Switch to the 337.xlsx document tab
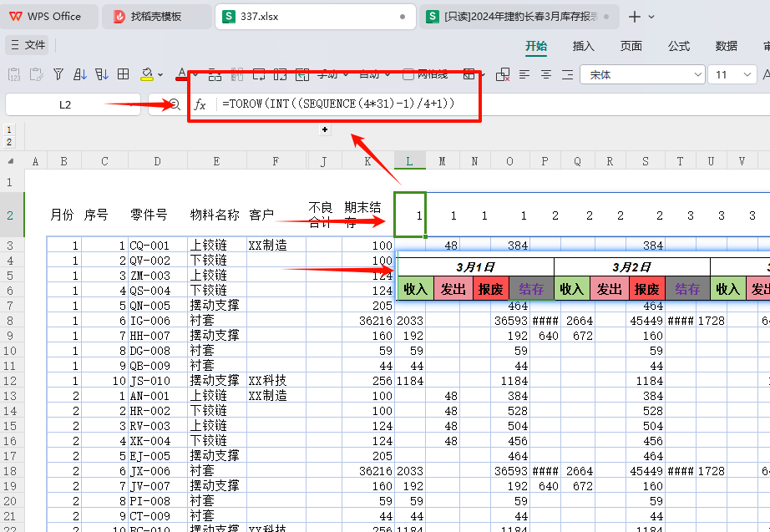The image size is (770, 532). tap(316, 17)
